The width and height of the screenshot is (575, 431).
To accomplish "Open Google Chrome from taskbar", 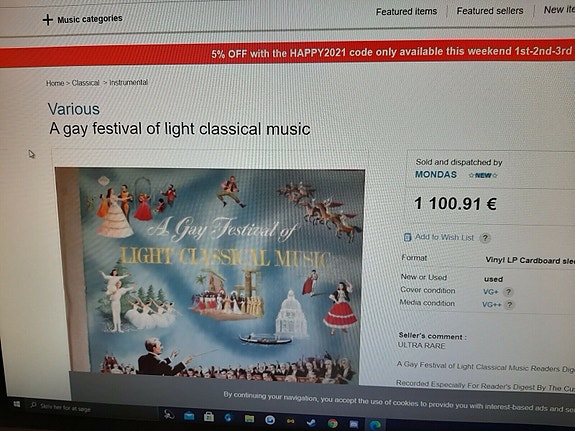I will coord(333,424).
